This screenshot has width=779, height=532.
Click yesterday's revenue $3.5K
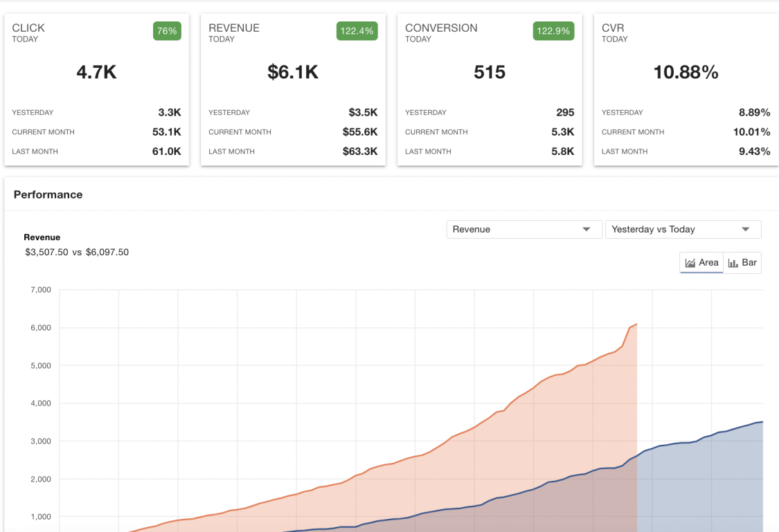point(363,112)
